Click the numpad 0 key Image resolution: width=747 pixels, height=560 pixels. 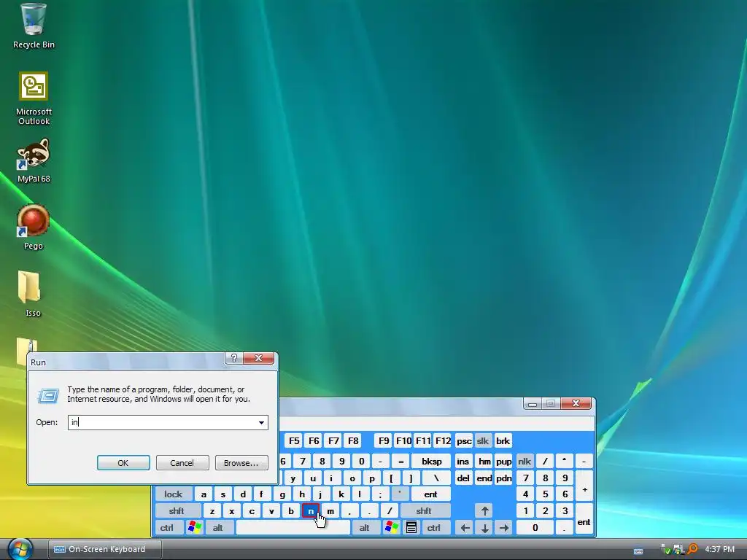pos(535,528)
